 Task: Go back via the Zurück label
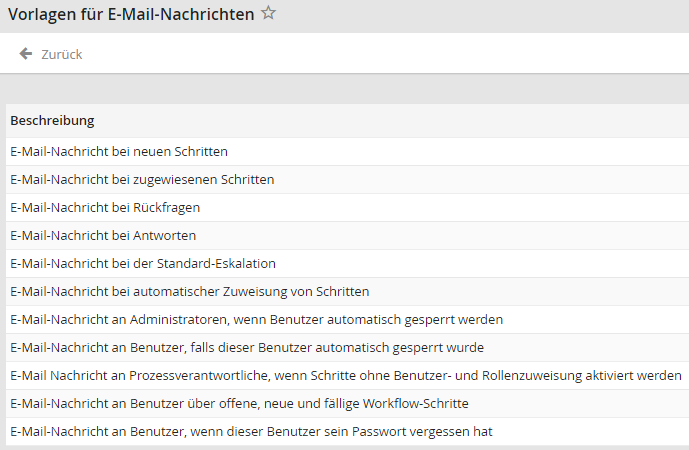tap(61, 55)
